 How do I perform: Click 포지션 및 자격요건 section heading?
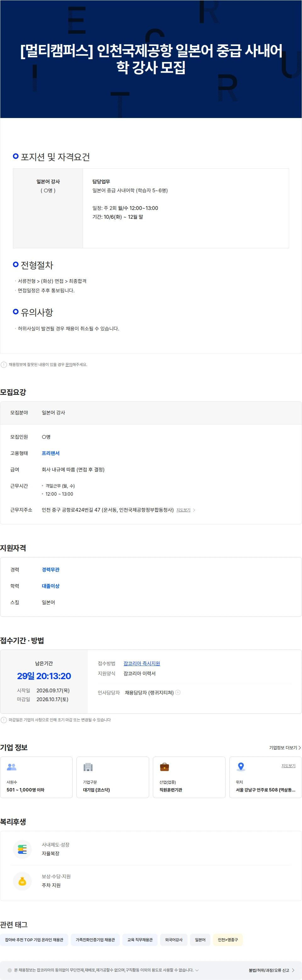click(55, 157)
